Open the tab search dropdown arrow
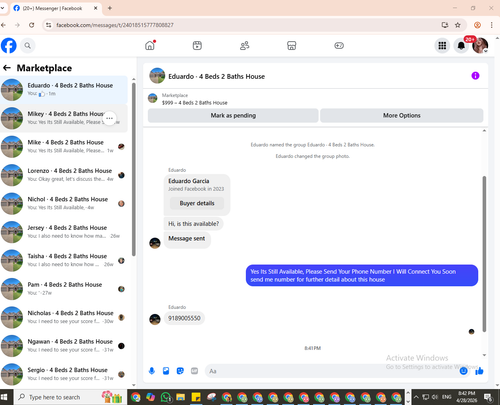Image resolution: width=500 pixels, height=405 pixels. tap(2, 8)
